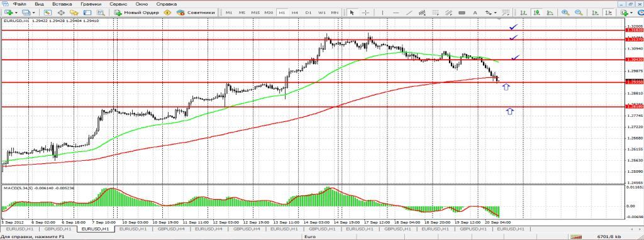Select the trendline drawing tool
The image size is (644, 240).
coord(409,13)
